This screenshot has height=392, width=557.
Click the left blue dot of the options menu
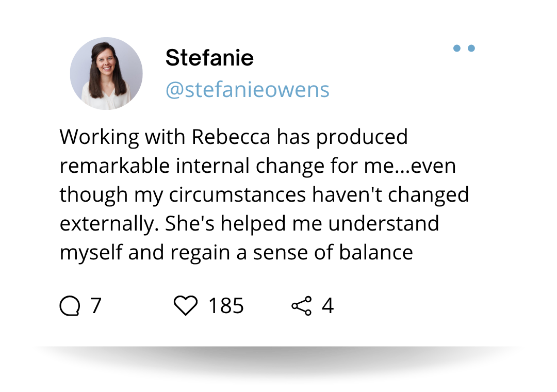point(456,48)
